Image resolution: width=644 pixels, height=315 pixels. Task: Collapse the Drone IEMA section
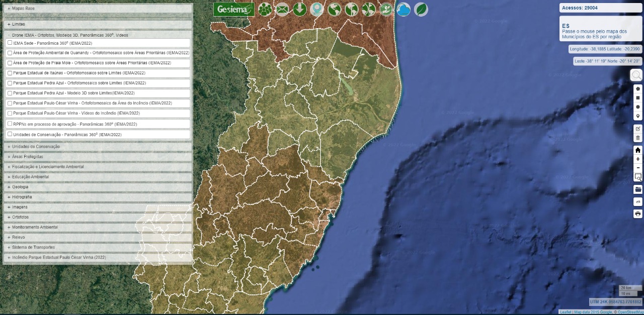(x=98, y=35)
